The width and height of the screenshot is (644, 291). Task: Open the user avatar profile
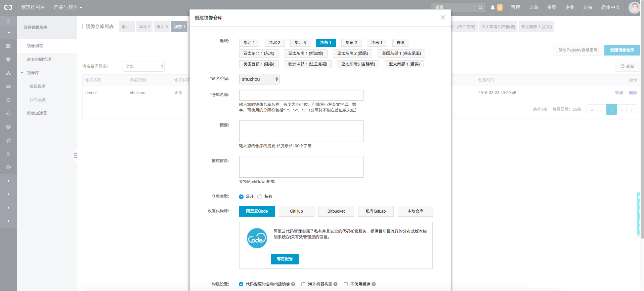tap(634, 7)
